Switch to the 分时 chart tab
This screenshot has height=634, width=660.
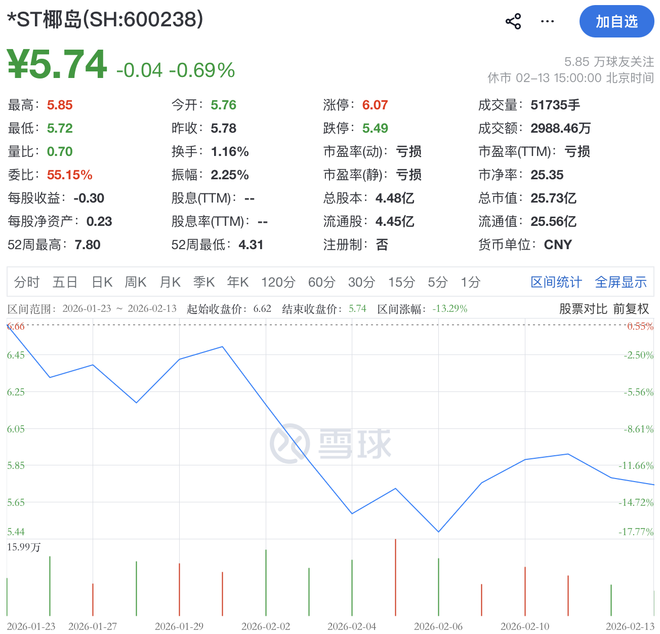click(x=27, y=282)
